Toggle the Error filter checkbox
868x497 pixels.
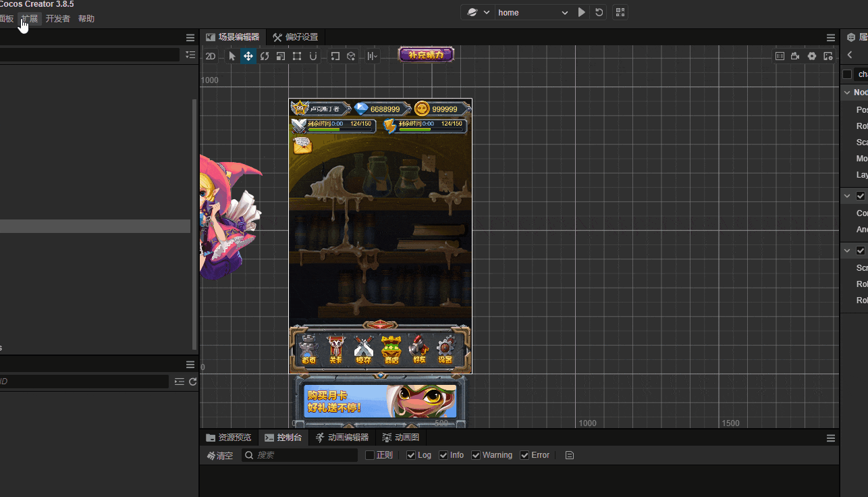pos(524,455)
